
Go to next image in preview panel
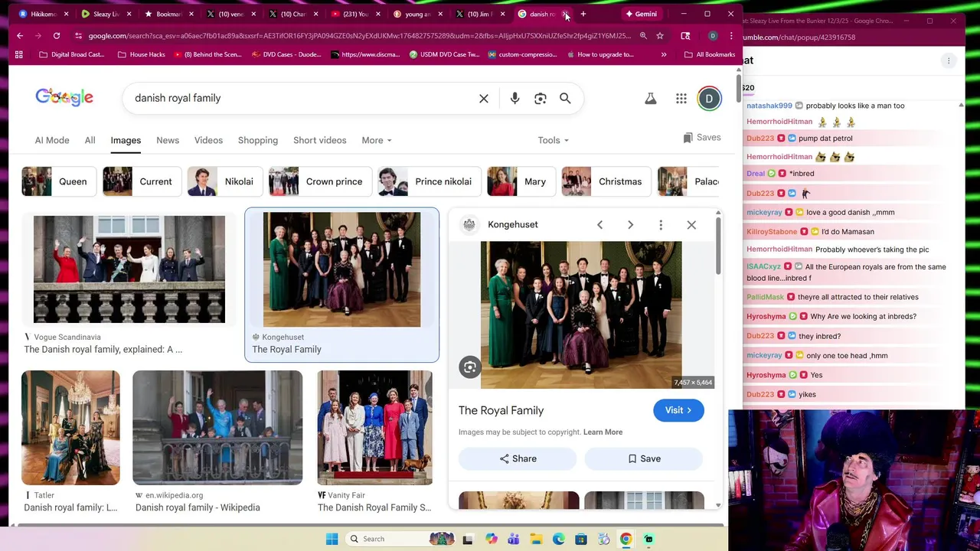tap(630, 224)
